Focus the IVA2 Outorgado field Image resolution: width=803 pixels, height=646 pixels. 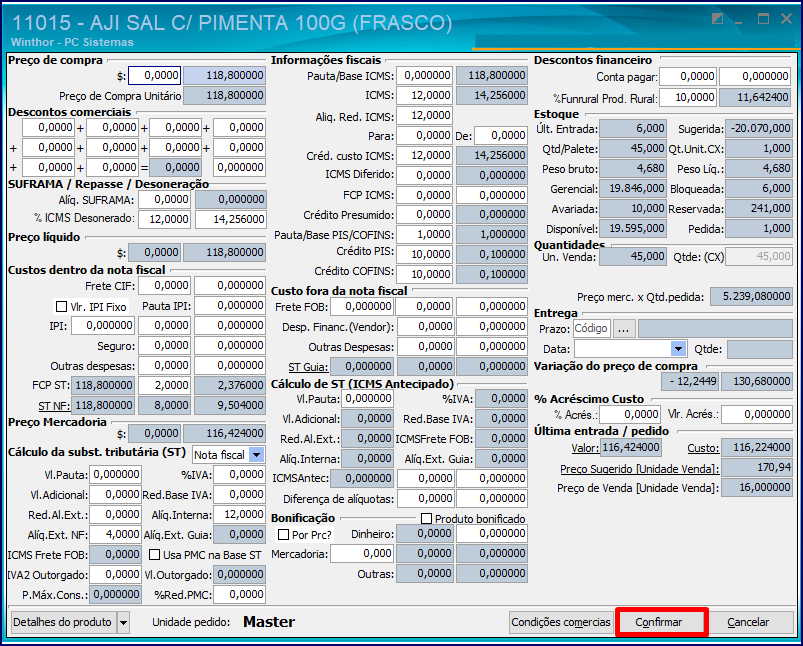(x=115, y=575)
